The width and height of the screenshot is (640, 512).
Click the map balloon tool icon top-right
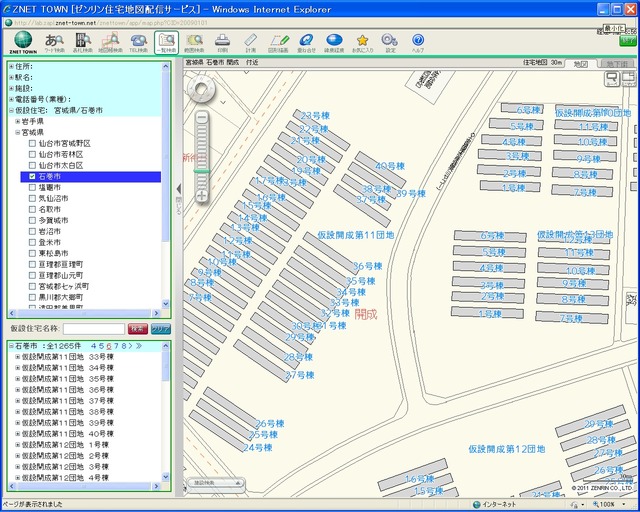pos(612,78)
